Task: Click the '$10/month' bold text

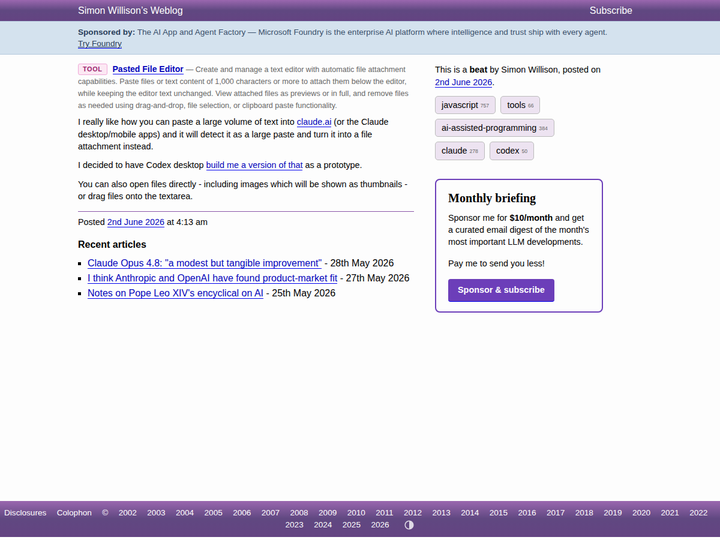Action: click(x=531, y=218)
